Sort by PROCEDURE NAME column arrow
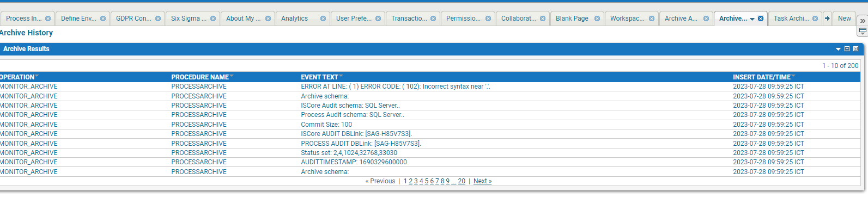Screen dimensions: 868x198 [x=232, y=76]
